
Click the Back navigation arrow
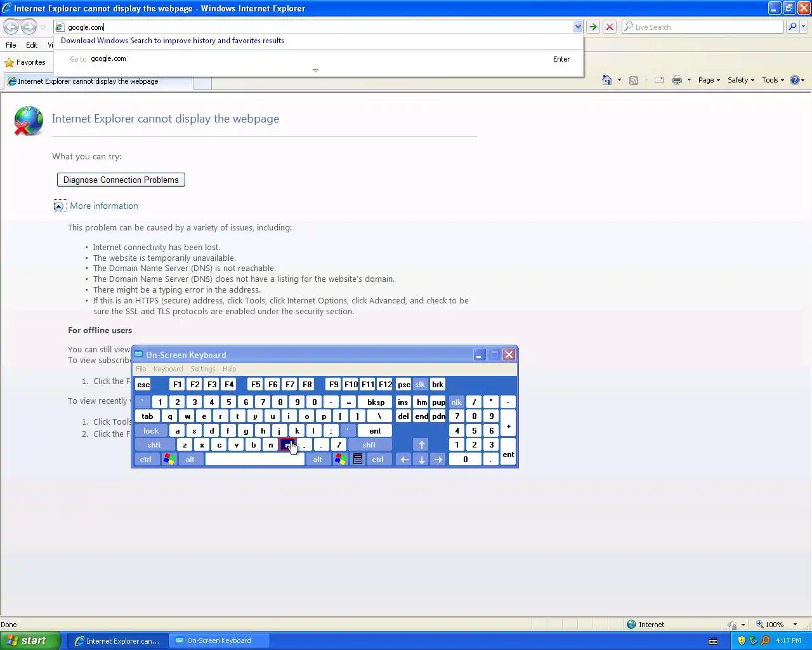point(11,27)
